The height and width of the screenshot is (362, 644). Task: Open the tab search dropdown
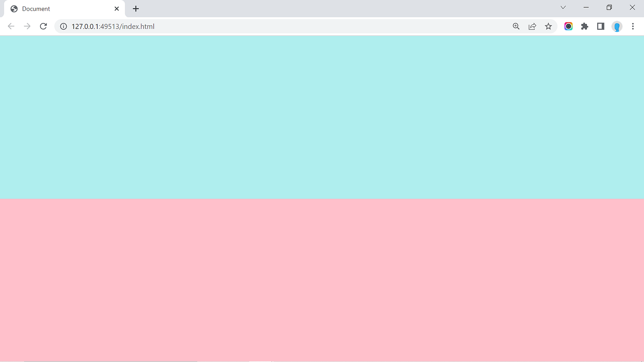(563, 7)
